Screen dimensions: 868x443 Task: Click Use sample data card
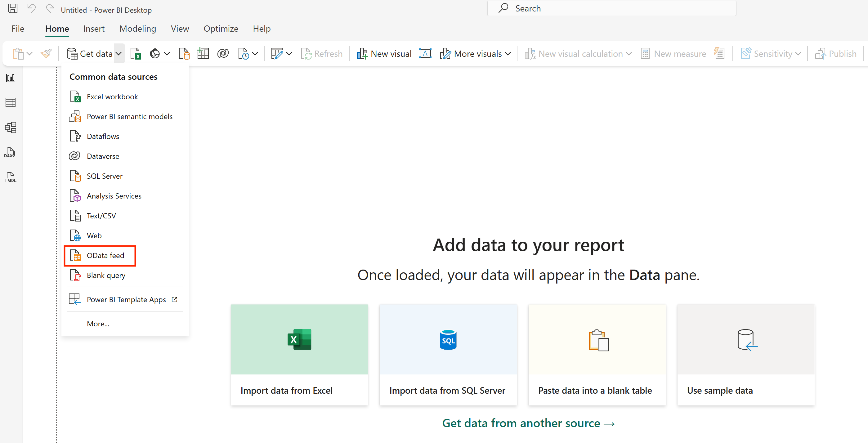click(x=746, y=355)
